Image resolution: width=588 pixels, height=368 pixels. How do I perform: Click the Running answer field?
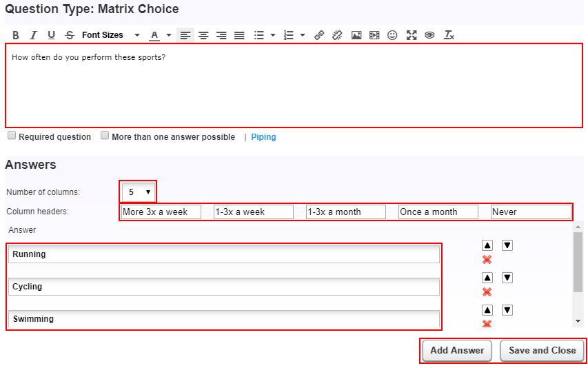(224, 254)
